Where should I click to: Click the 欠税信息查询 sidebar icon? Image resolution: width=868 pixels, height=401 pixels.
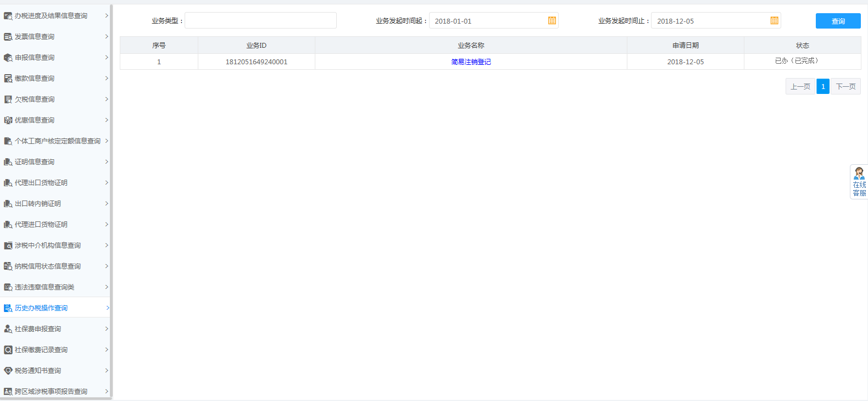[x=8, y=99]
